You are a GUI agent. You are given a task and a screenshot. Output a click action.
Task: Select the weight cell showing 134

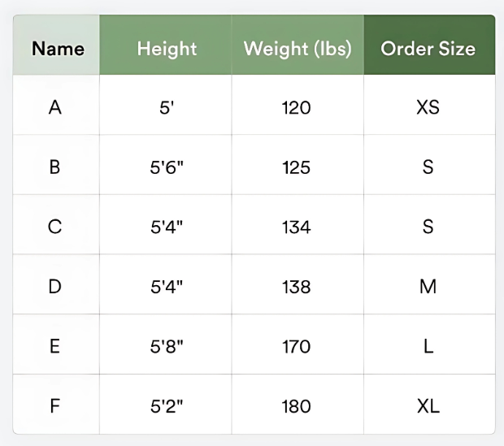click(297, 227)
